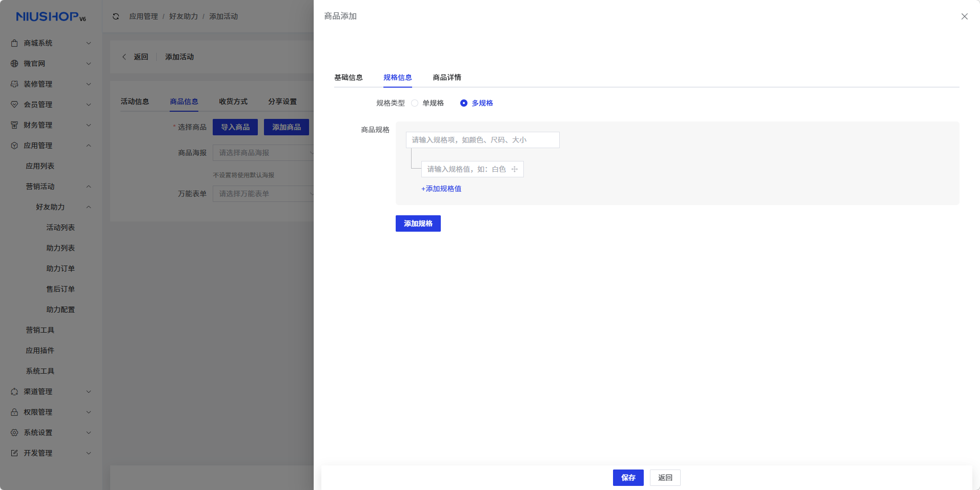Screen dimensions: 980x490
Task: Open 售后订单 in the sidebar
Action: [60, 289]
